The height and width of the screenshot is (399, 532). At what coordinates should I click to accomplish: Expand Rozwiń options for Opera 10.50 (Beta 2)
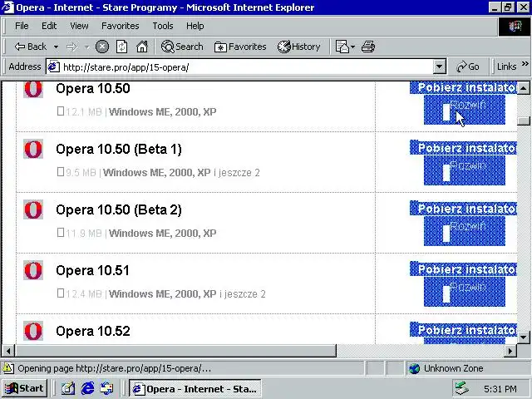click(x=465, y=231)
